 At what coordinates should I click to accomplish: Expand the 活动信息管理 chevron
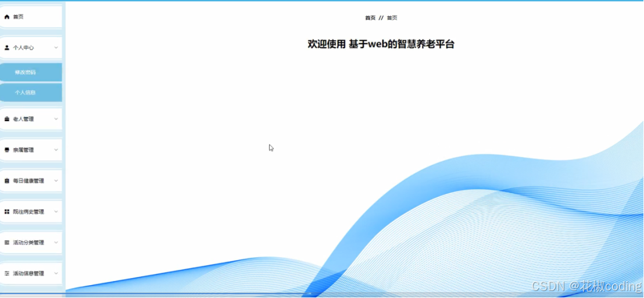(56, 274)
